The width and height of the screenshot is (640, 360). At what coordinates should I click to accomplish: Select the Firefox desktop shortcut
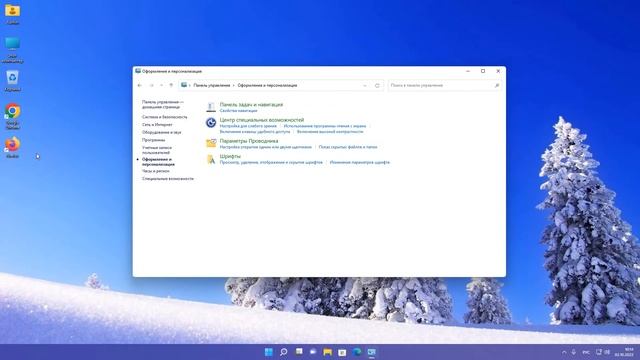12,147
